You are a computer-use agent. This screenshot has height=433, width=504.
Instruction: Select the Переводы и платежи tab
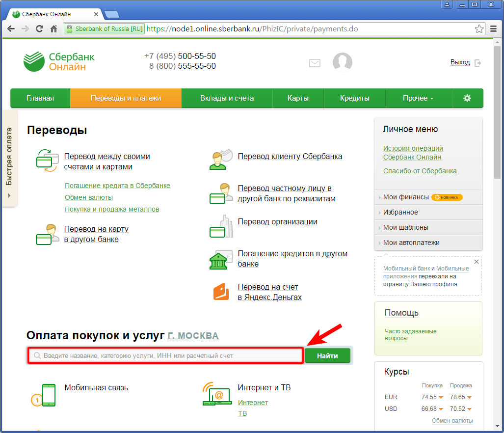coord(126,98)
